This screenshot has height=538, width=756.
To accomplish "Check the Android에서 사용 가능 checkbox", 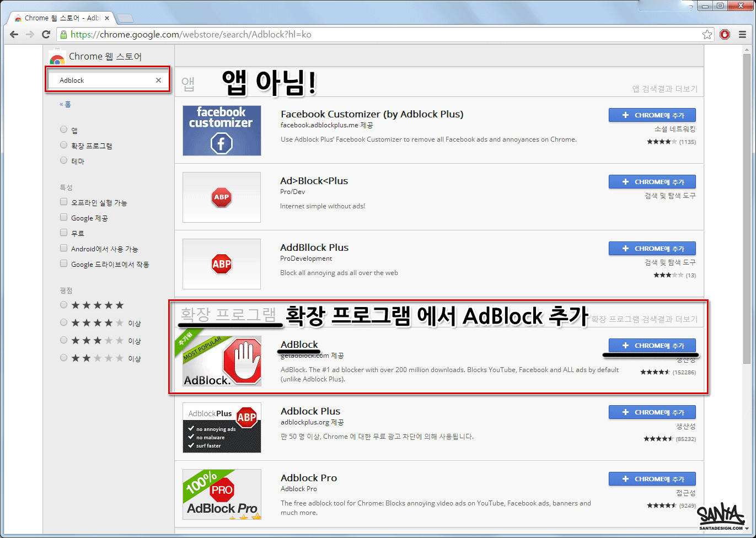I will [x=64, y=248].
